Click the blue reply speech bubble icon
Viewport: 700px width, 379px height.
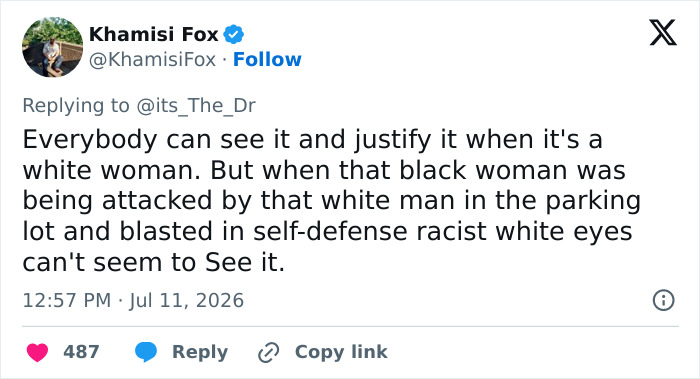(x=146, y=352)
